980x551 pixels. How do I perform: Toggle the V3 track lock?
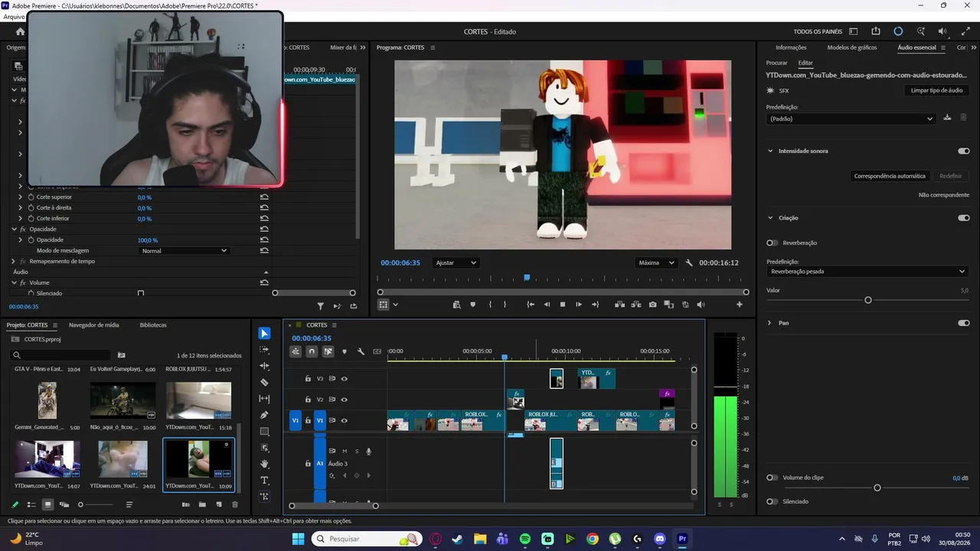pos(308,378)
